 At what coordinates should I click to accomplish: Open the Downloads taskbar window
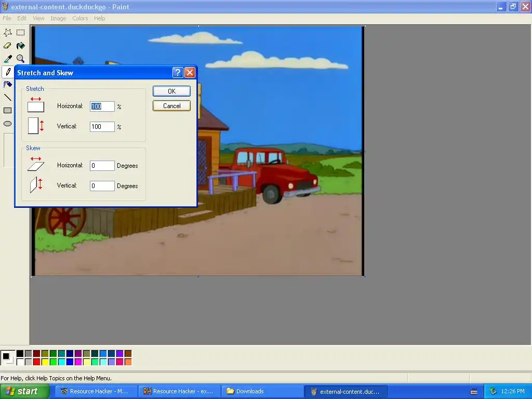[x=262, y=392]
